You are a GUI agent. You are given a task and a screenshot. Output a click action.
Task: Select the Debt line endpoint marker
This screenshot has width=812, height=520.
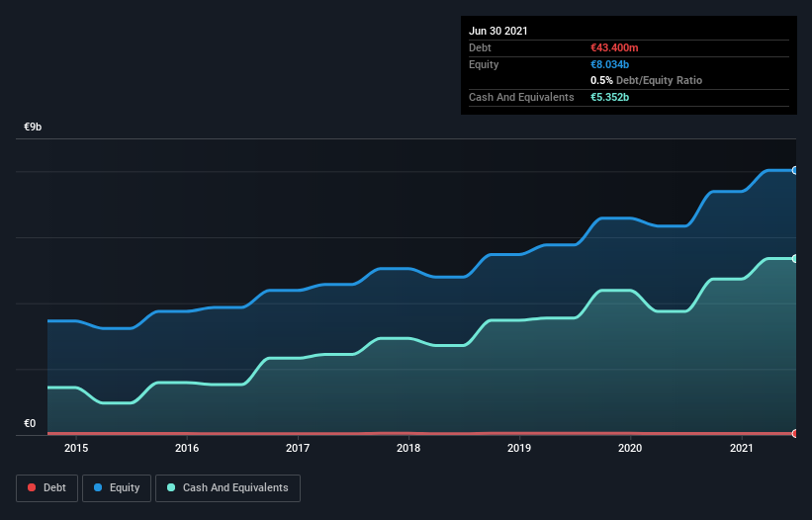click(794, 433)
